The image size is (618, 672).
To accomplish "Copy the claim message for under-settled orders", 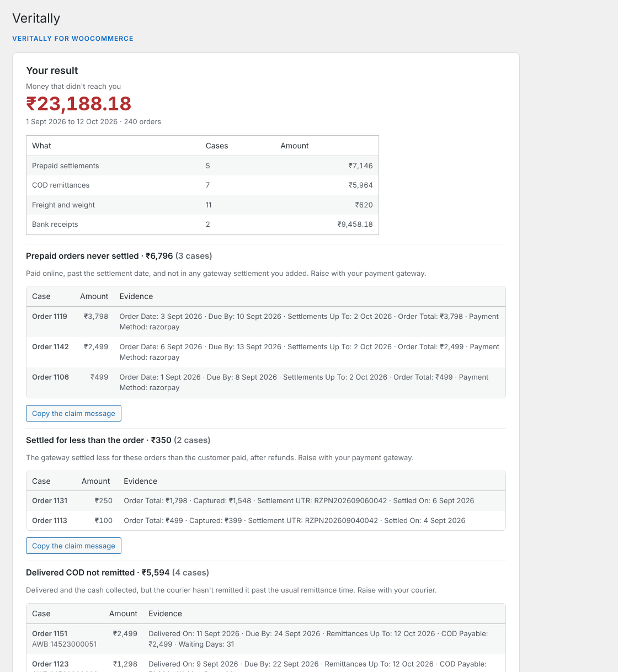I will point(73,546).
